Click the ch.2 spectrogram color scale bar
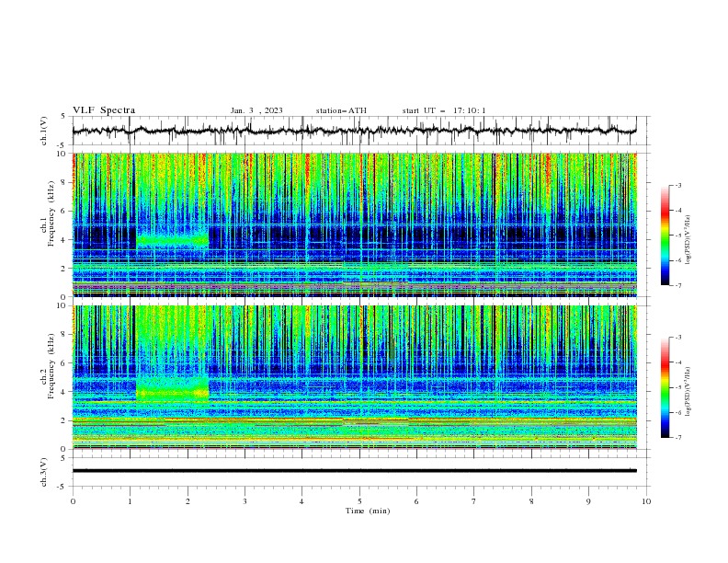Viewport: 728px width, 563px height. (665, 387)
